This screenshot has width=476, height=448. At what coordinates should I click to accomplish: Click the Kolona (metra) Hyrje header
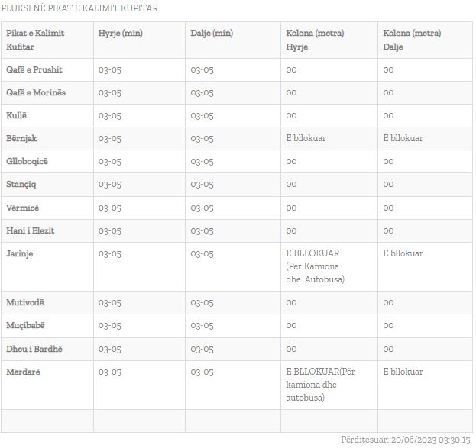(x=315, y=40)
